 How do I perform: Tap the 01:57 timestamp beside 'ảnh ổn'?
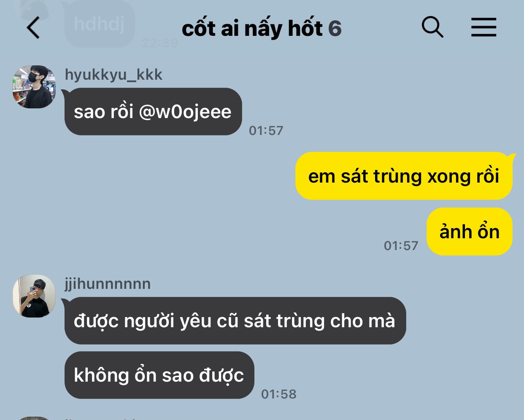click(x=401, y=246)
